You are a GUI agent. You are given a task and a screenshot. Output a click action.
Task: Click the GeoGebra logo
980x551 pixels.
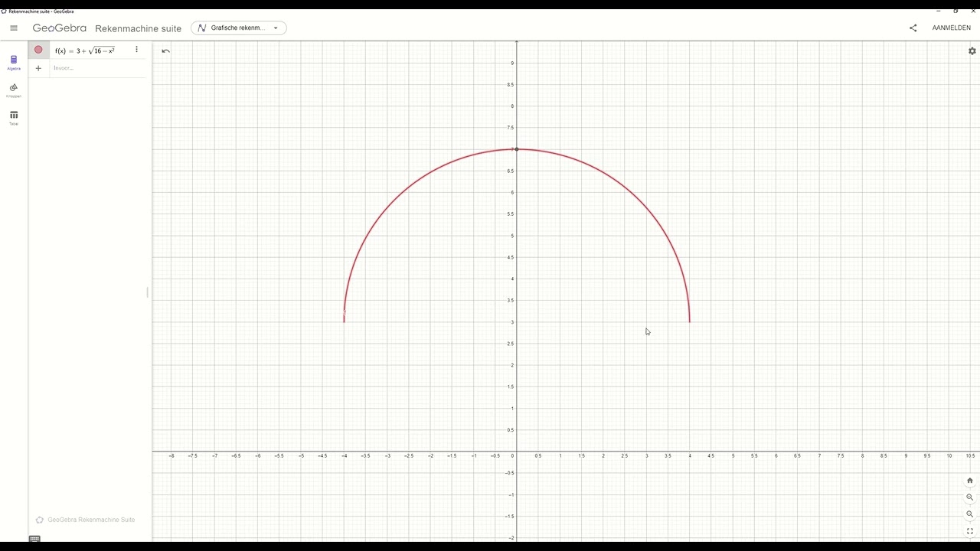pos(60,28)
